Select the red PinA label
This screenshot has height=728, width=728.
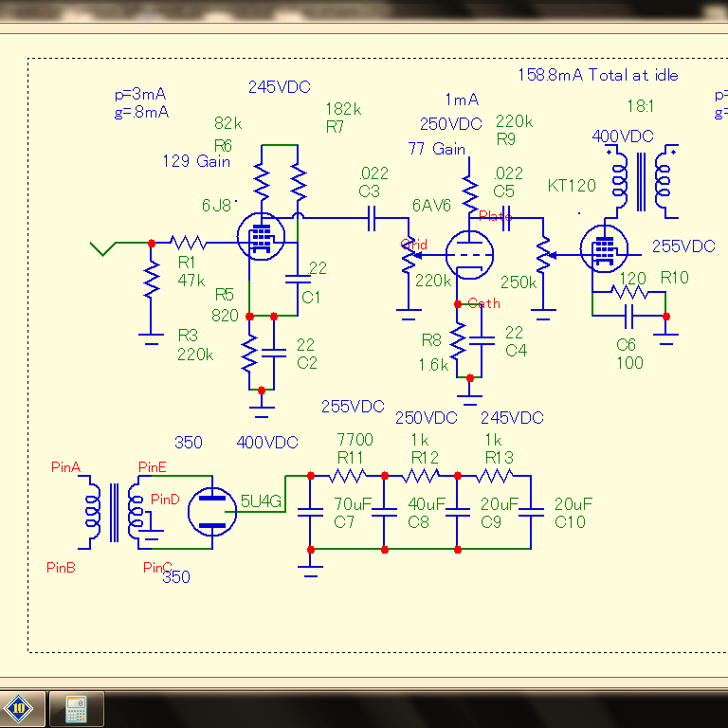[x=65, y=466]
